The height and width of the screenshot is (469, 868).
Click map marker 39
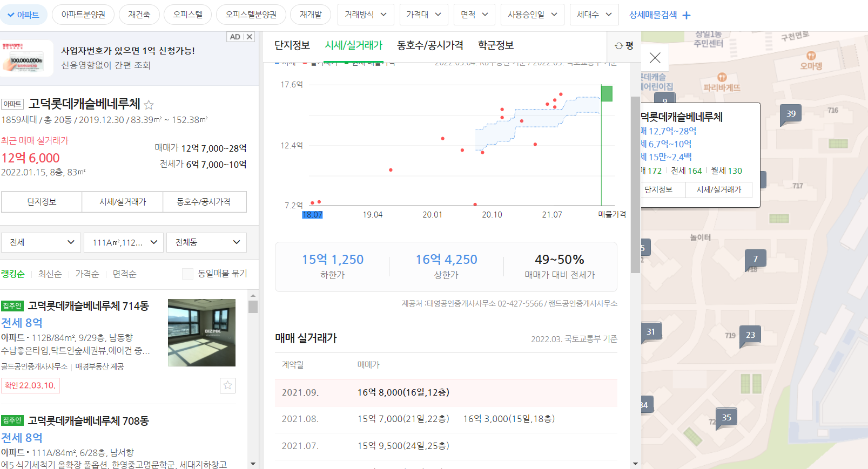[x=791, y=114]
